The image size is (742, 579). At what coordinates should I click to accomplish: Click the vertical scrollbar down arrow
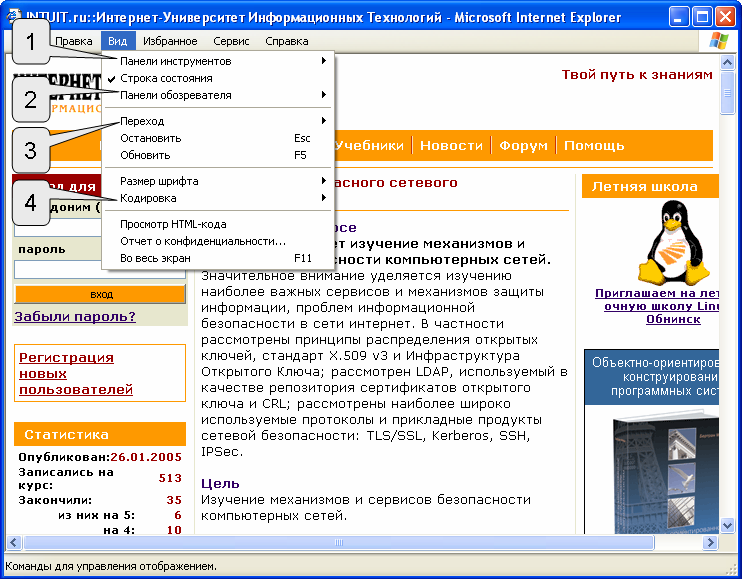tap(727, 525)
